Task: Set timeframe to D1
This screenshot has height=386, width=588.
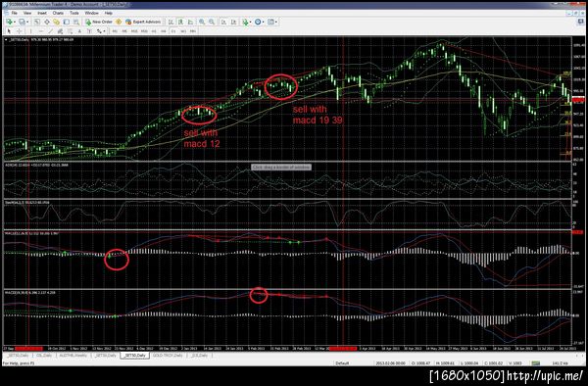Action: pos(173,31)
